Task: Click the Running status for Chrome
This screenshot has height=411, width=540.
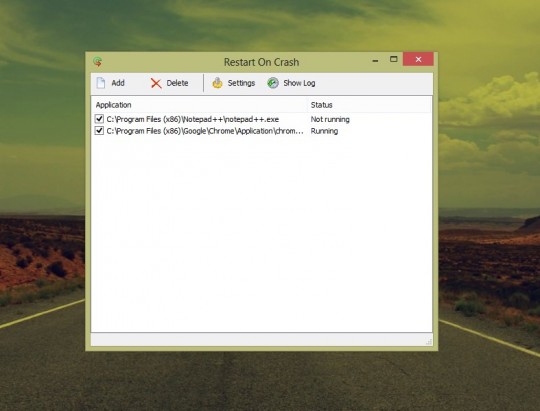Action: tap(324, 131)
